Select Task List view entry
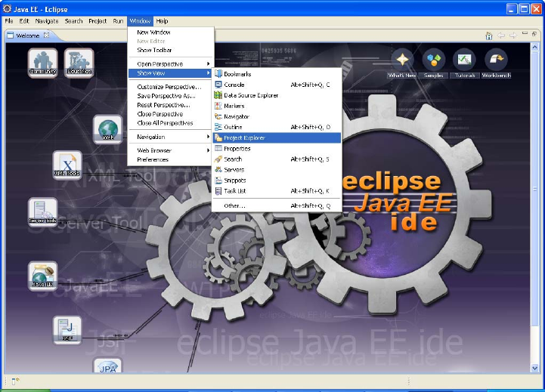Image resolution: width=545 pixels, height=392 pixels. point(277,191)
